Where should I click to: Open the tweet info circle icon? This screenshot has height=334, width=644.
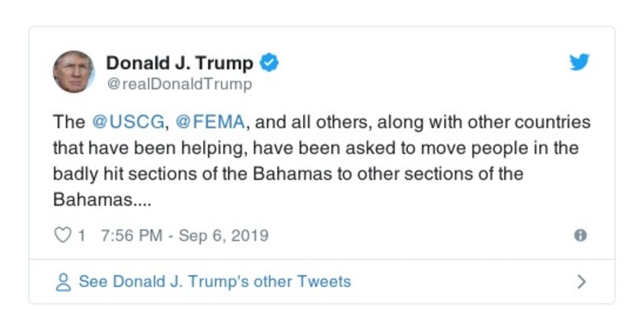click(580, 236)
